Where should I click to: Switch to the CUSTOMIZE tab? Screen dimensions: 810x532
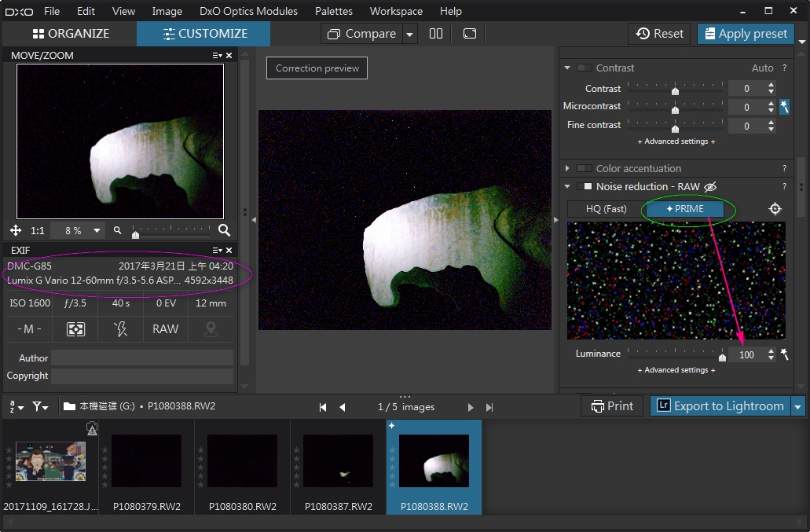(x=204, y=34)
